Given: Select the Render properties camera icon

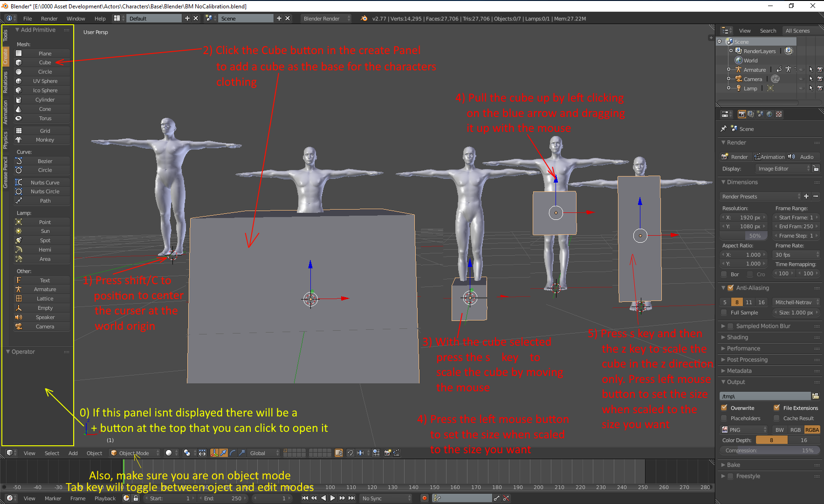Looking at the screenshot, I should pos(742,114).
